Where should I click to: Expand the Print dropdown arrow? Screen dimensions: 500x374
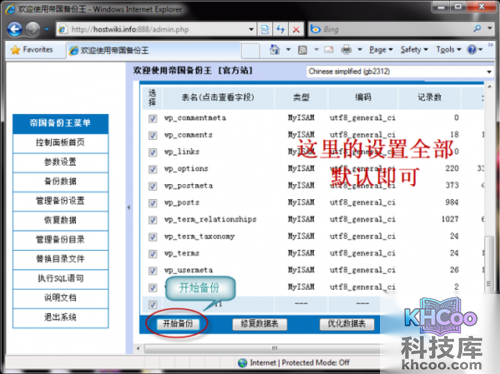click(360, 50)
